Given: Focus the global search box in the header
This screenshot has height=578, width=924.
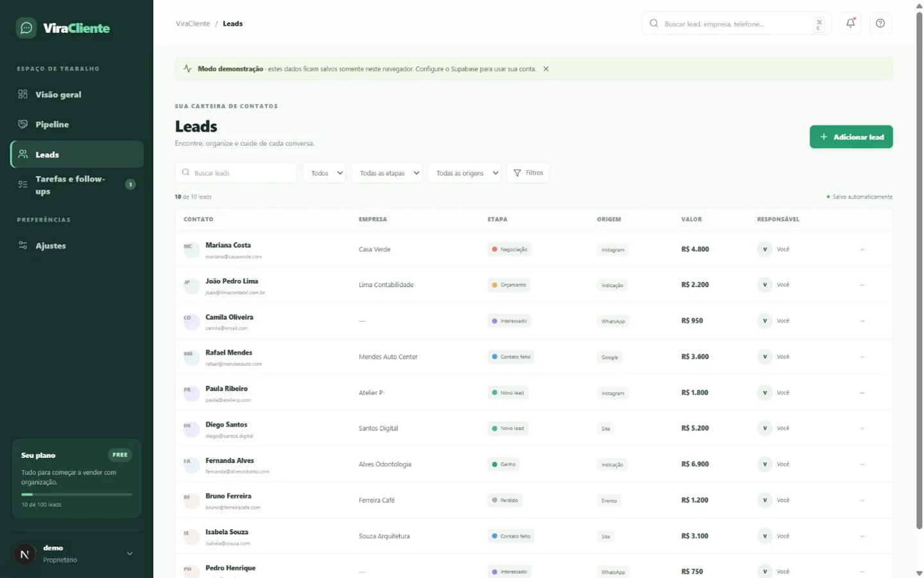Looking at the screenshot, I should 736,24.
